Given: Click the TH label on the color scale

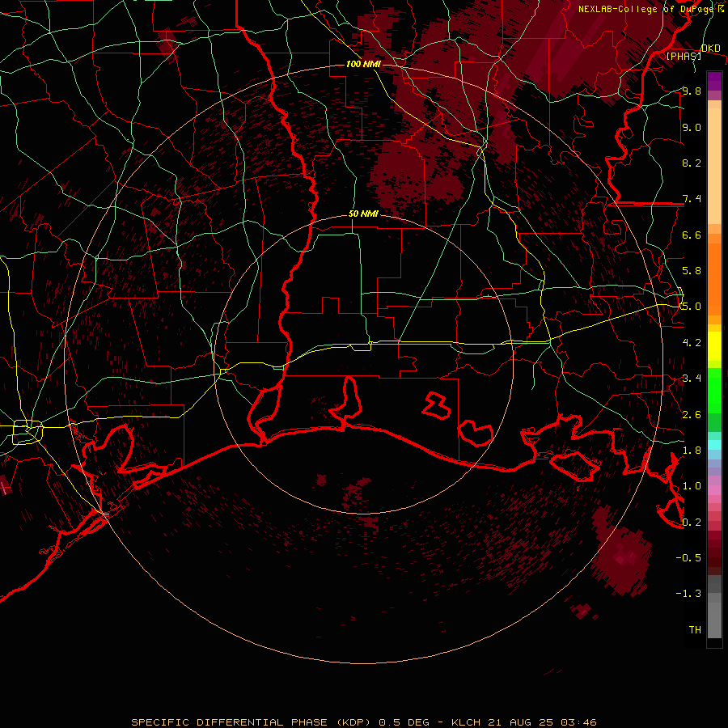Looking at the screenshot, I should 695,629.
